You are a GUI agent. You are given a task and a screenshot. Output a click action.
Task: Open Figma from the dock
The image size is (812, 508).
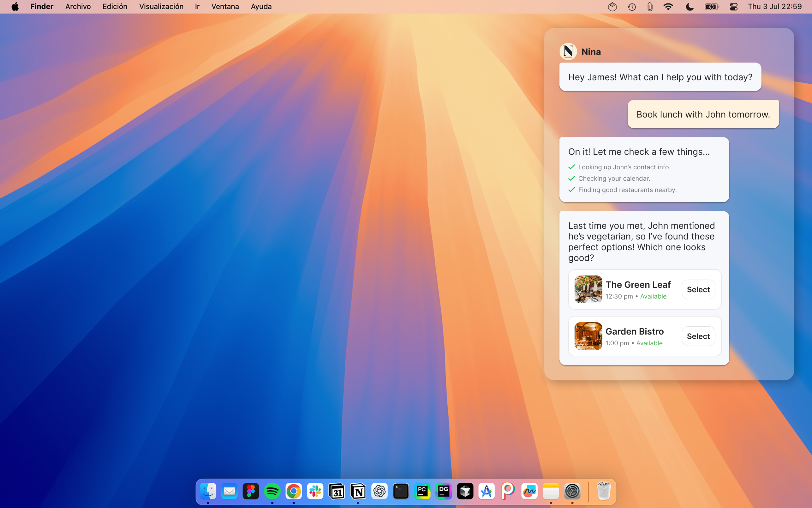click(x=251, y=492)
